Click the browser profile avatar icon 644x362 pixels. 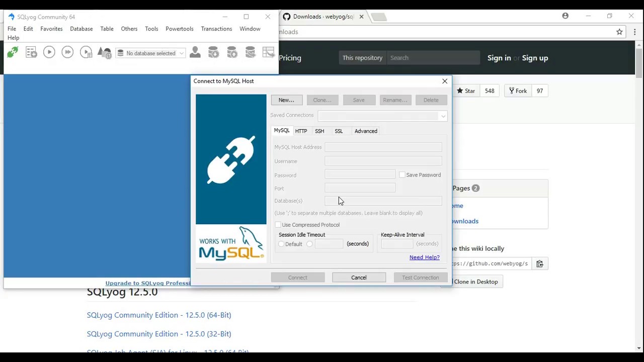tap(565, 16)
